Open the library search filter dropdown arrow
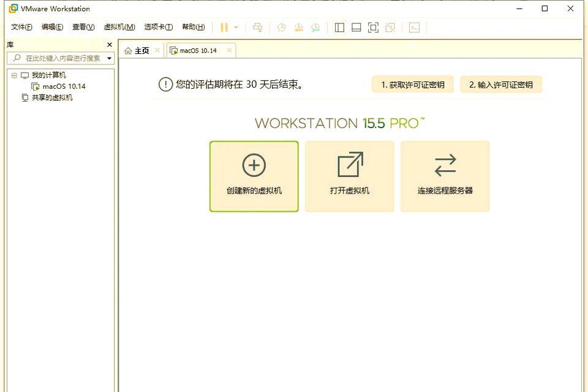Screen dimensions: 588x392 click(x=110, y=58)
